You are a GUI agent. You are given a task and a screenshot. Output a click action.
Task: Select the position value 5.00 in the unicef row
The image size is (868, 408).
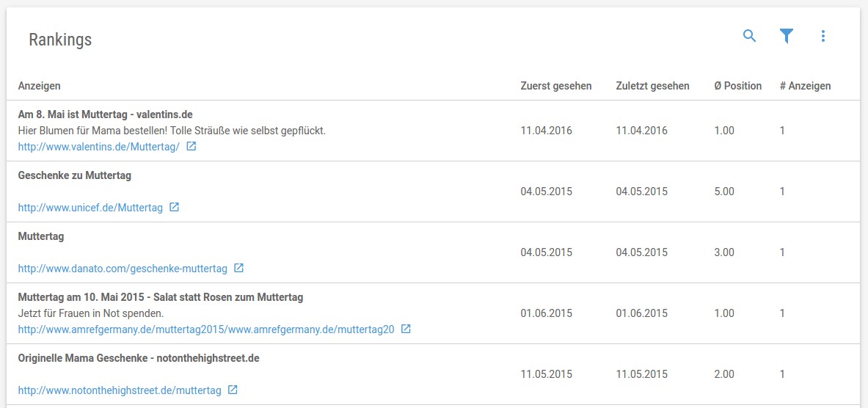[724, 192]
